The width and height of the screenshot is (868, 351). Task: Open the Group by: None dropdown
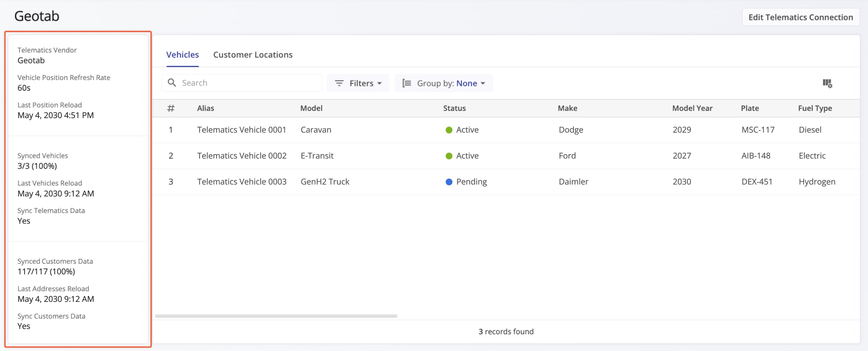coord(444,83)
